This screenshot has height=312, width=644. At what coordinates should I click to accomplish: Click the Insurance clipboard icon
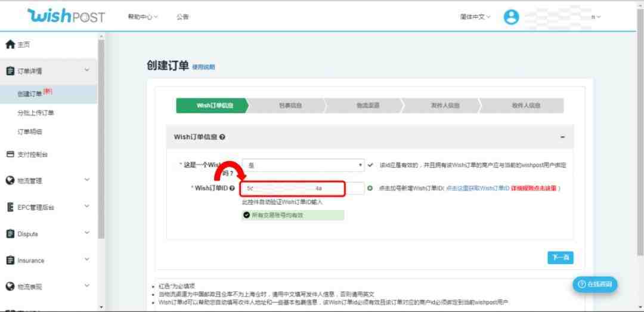click(10, 260)
